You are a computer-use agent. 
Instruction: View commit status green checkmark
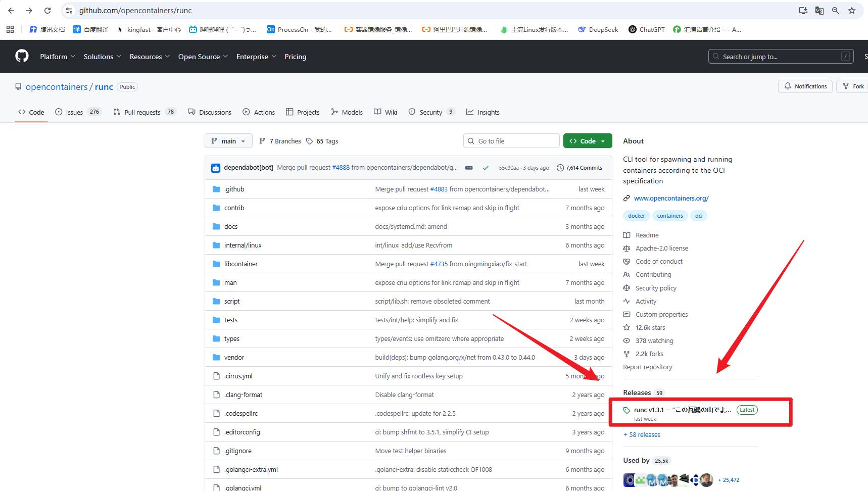(486, 168)
